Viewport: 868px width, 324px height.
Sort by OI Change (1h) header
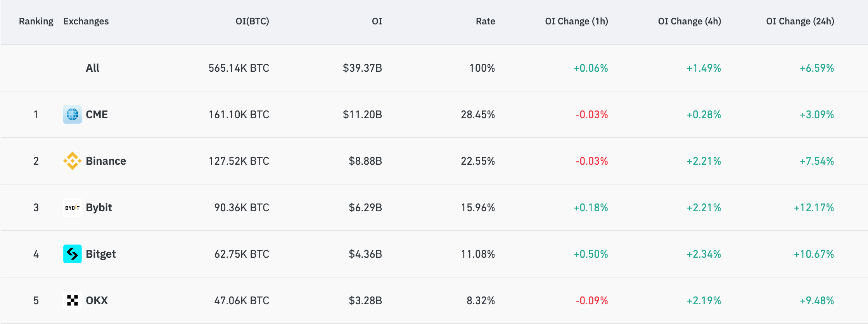(x=576, y=21)
